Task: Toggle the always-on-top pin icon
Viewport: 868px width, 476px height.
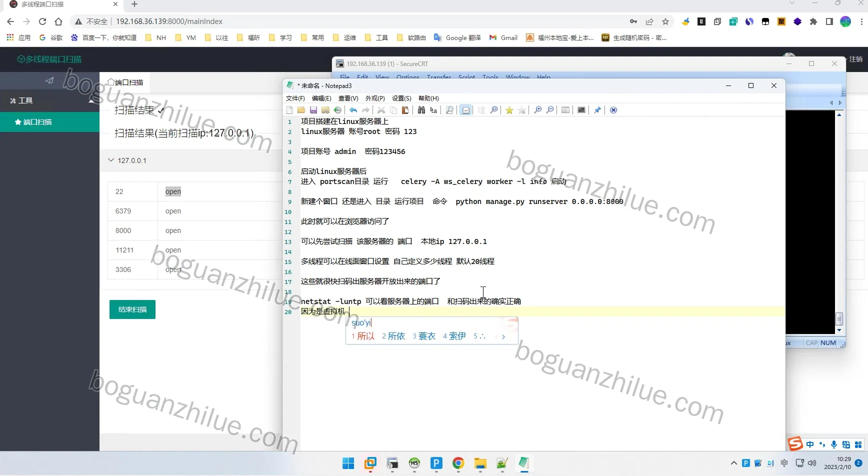Action: pos(597,110)
